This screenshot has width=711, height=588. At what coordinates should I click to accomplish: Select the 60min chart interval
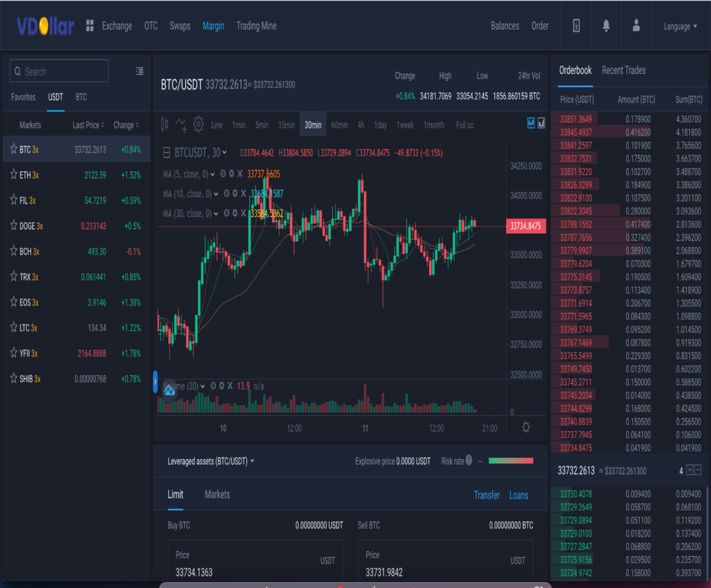pyautogui.click(x=340, y=125)
